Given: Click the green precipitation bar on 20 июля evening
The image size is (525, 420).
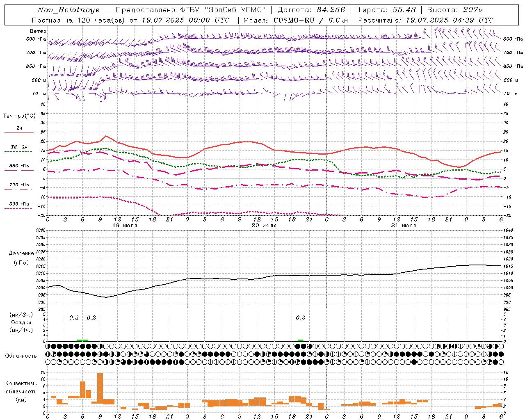Looking at the screenshot, I should (x=300, y=340).
